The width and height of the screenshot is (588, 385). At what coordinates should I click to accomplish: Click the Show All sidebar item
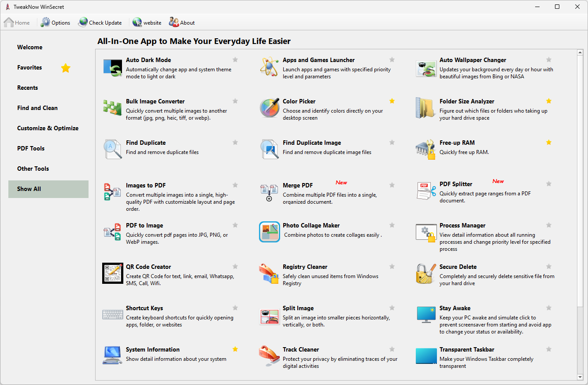coord(48,189)
